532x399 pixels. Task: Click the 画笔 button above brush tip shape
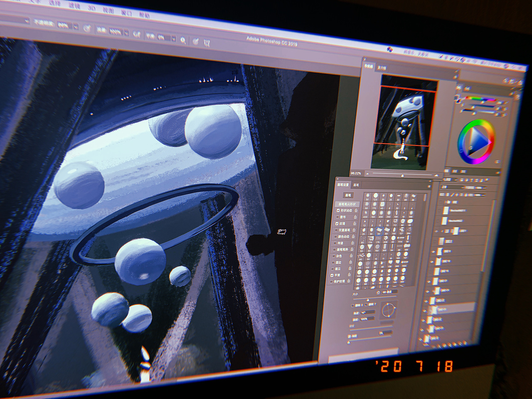click(348, 195)
